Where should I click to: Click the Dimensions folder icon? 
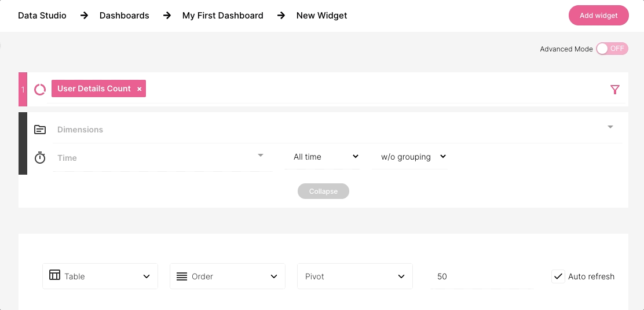point(40,130)
